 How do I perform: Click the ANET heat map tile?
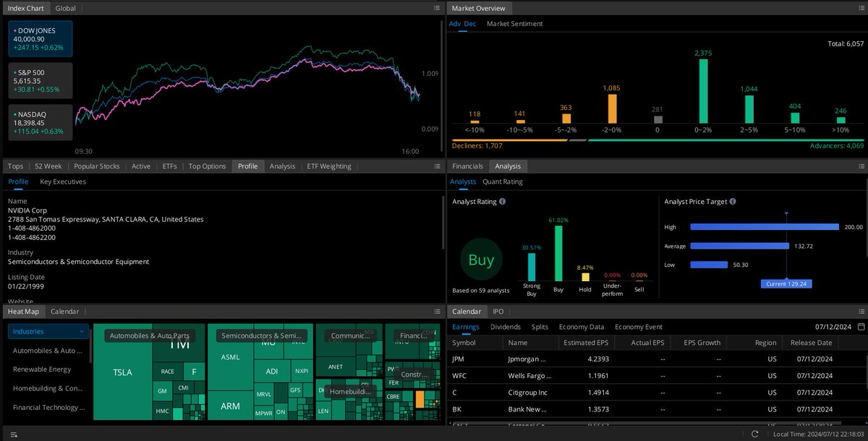click(x=336, y=367)
